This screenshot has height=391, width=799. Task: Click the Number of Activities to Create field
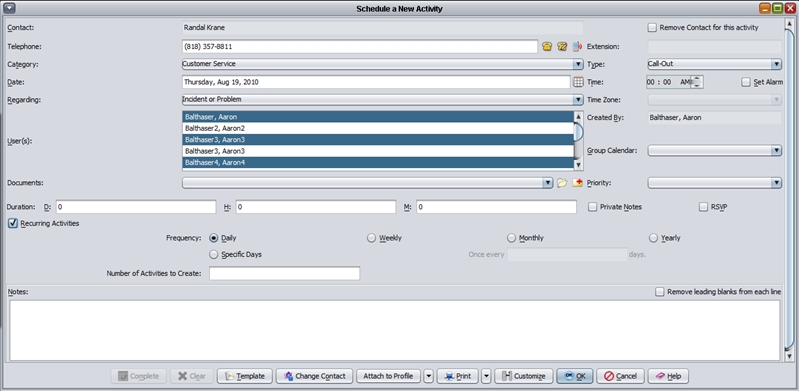(x=284, y=273)
